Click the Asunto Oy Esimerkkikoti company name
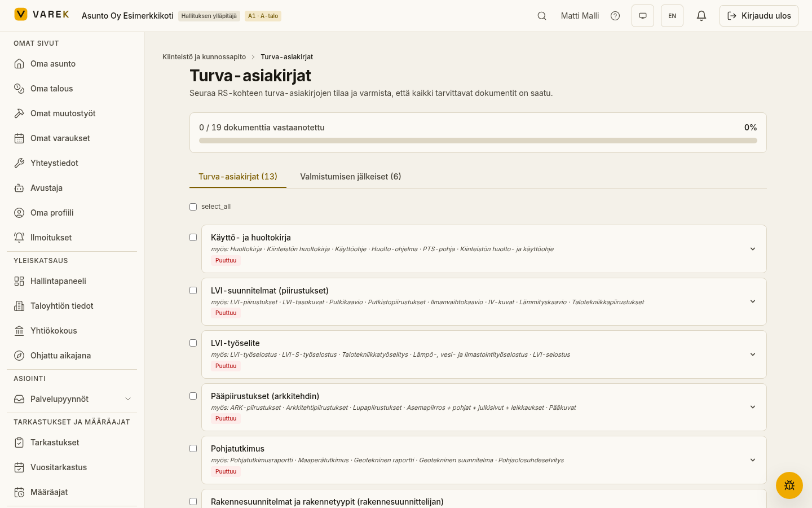The width and height of the screenshot is (812, 508). pyautogui.click(x=127, y=16)
